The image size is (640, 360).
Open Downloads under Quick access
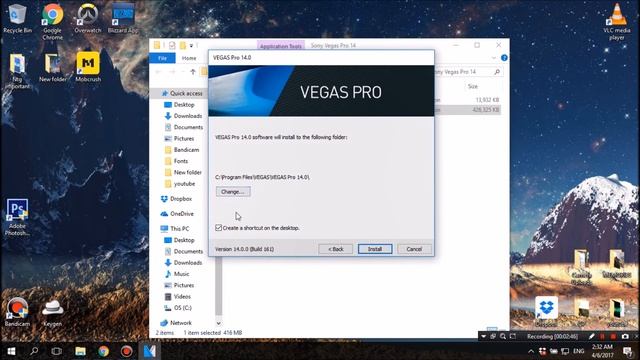[183, 116]
